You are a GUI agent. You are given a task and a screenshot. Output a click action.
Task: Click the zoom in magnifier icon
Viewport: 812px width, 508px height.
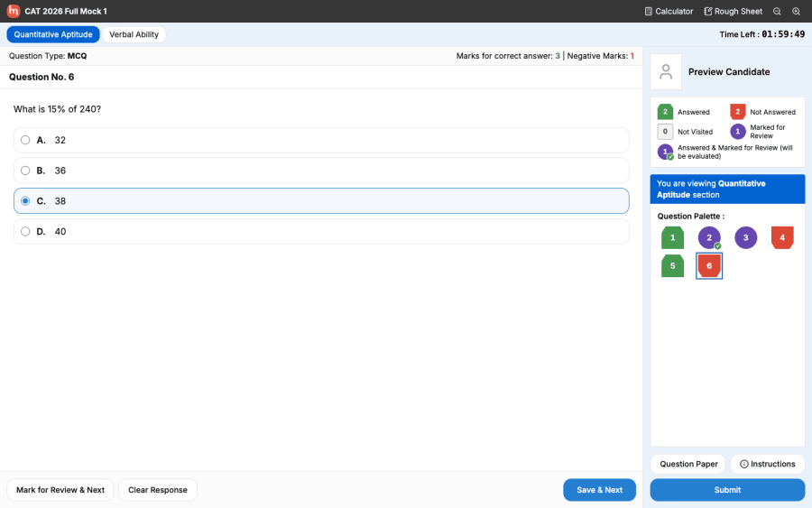796,12
